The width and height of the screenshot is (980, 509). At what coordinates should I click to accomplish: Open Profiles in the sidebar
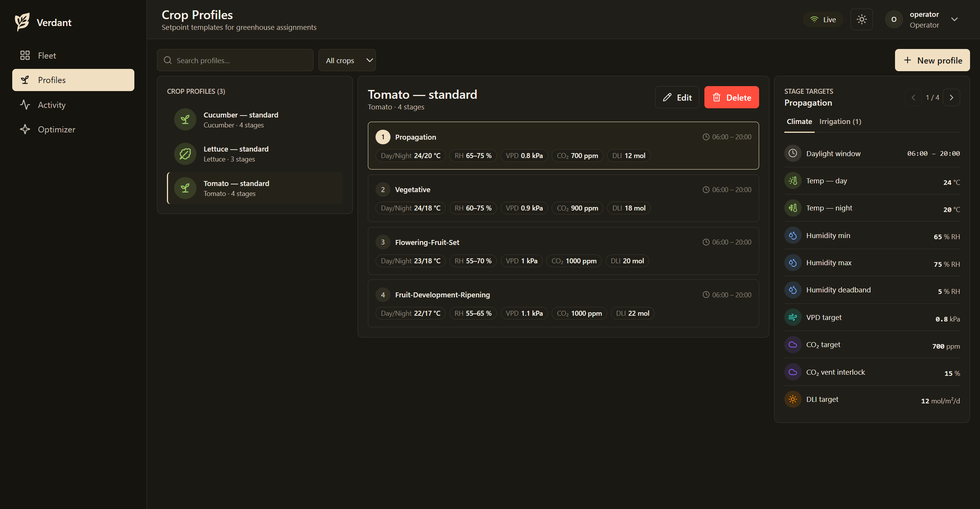73,80
